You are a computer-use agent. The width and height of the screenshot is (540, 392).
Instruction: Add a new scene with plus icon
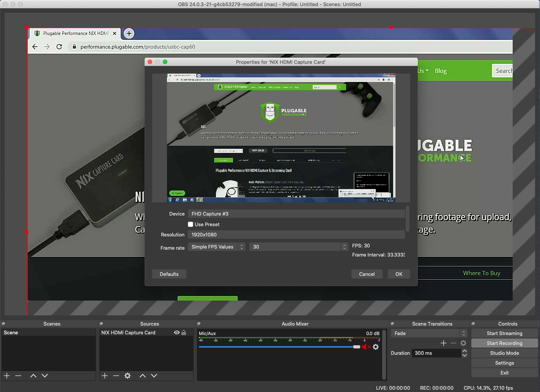coord(7,376)
